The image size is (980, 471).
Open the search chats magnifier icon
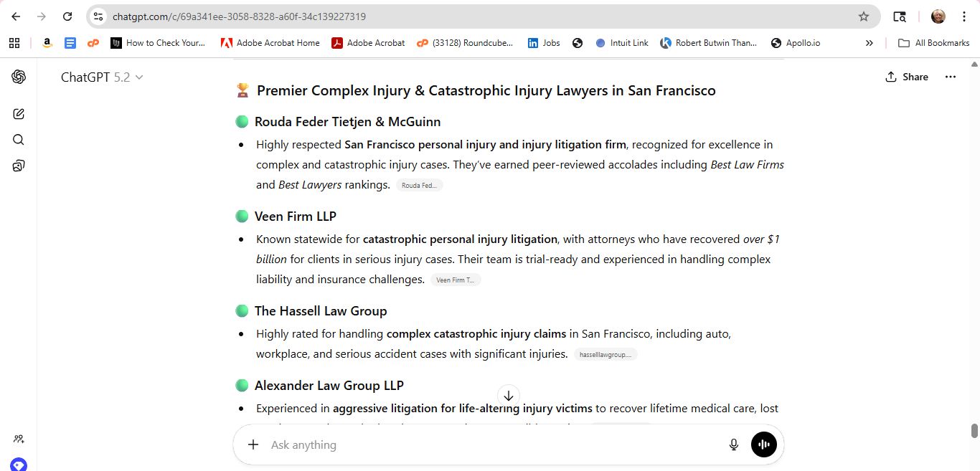tap(19, 140)
